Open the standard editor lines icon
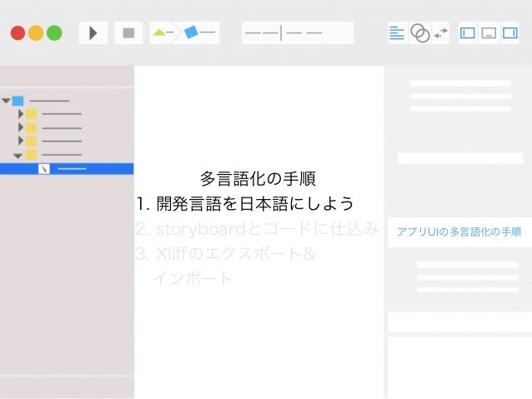The width and height of the screenshot is (532, 399). point(397,33)
